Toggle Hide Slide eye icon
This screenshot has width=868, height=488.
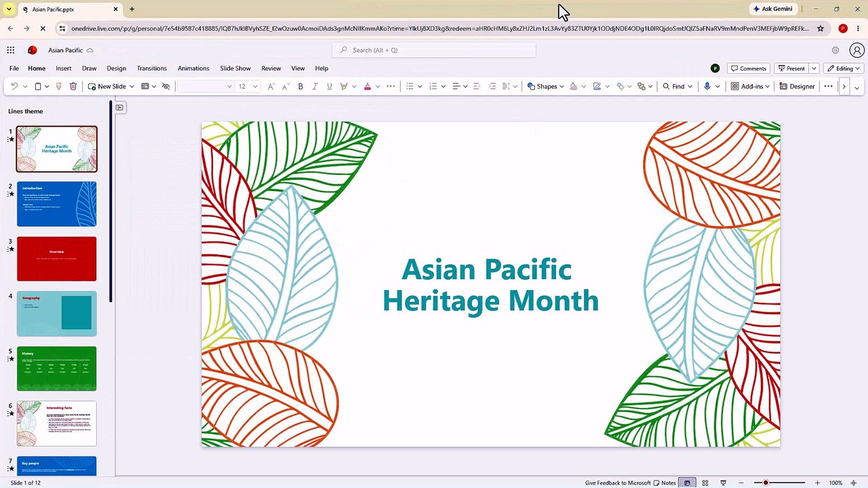[165, 87]
